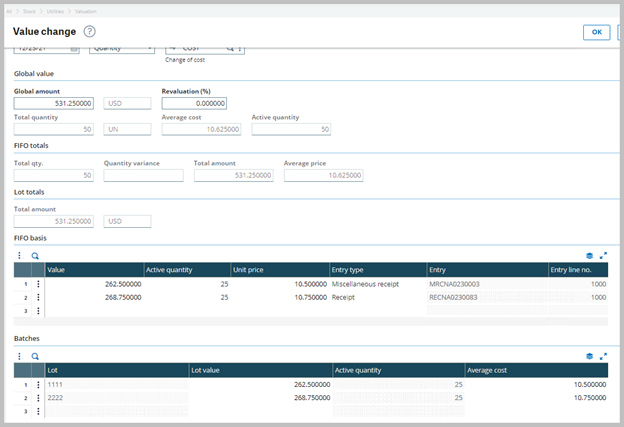This screenshot has width=624, height=427.
Task: Open row actions for lot 1111
Action: [38, 384]
